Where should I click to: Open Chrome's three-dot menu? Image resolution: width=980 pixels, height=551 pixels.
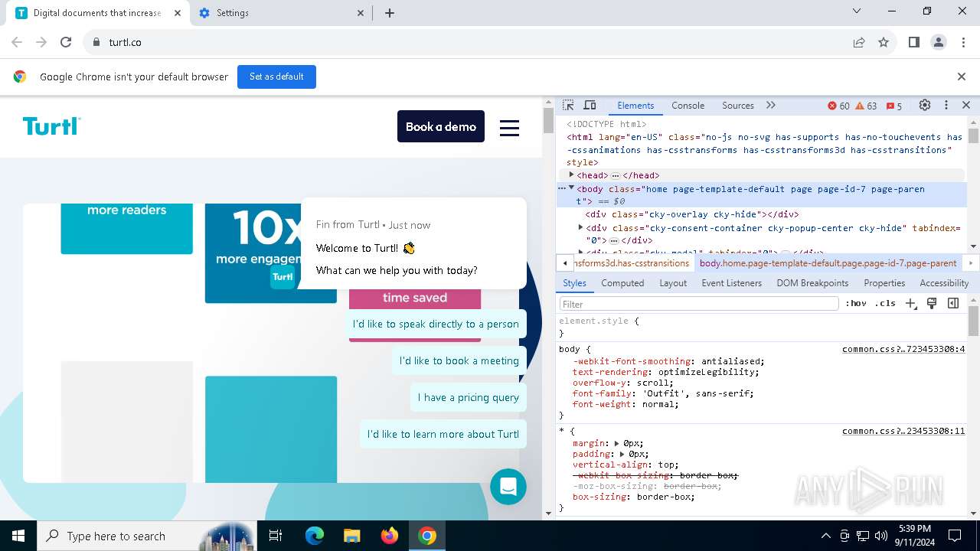pos(963,43)
